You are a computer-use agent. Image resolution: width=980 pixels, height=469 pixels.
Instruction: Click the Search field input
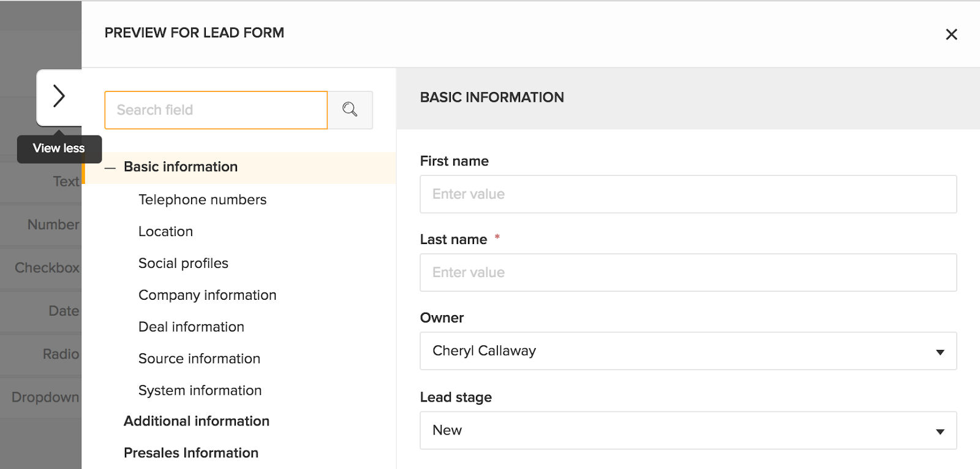coord(216,110)
